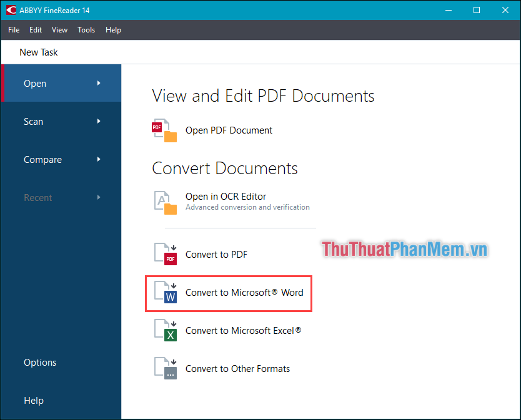The height and width of the screenshot is (420, 521).
Task: Click the Open PDF Document icon
Action: pyautogui.click(x=164, y=130)
